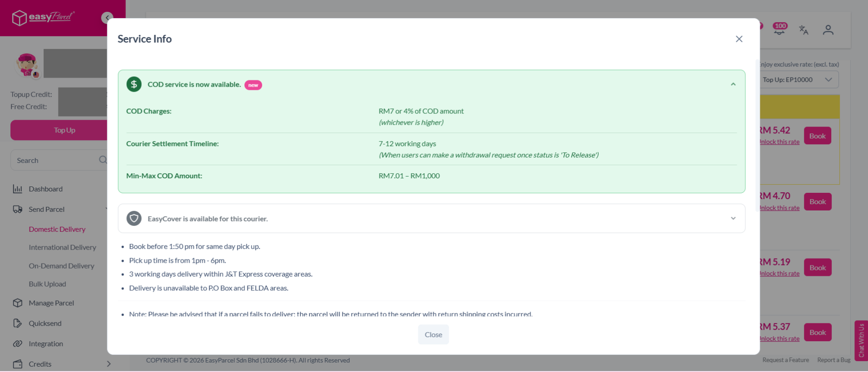Click the EasyParcel logo
The width and height of the screenshot is (868, 372).
pos(43,18)
